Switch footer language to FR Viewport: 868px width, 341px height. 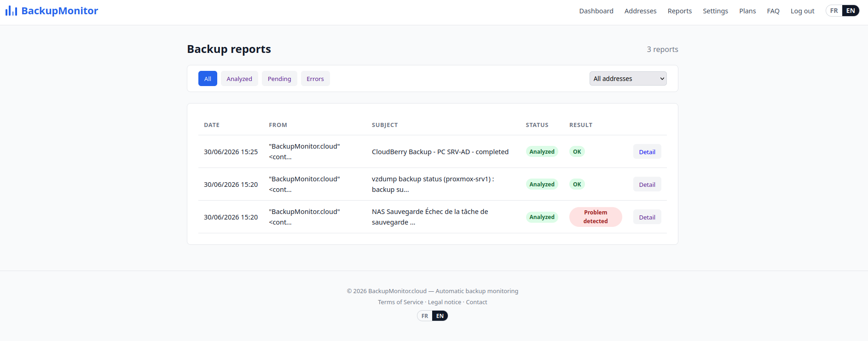click(x=425, y=316)
